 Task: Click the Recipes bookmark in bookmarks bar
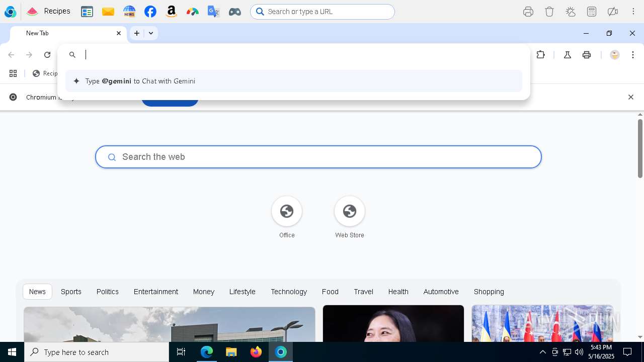point(45,73)
